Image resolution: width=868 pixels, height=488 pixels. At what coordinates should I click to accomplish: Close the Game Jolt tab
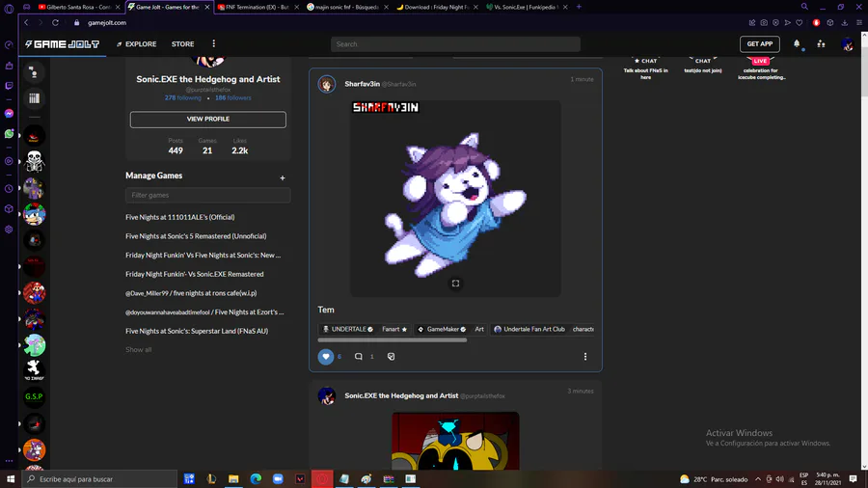click(x=207, y=7)
